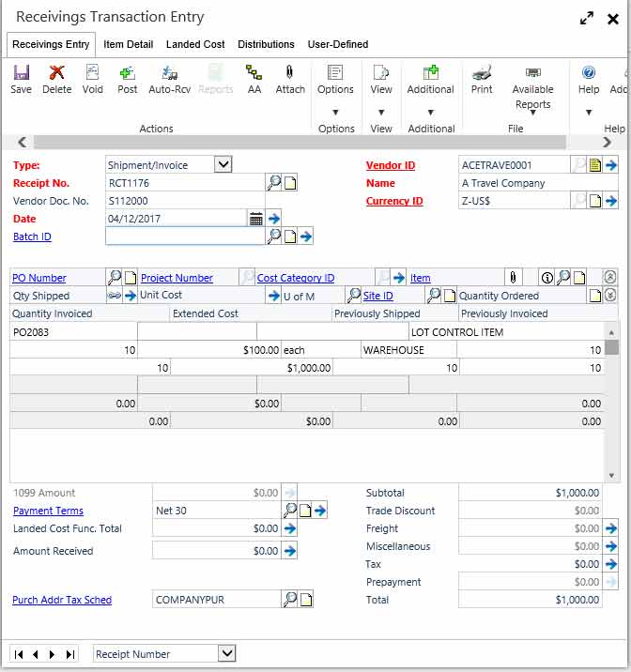
Task: Expand grid rows with the double-down chevron
Action: (610, 296)
